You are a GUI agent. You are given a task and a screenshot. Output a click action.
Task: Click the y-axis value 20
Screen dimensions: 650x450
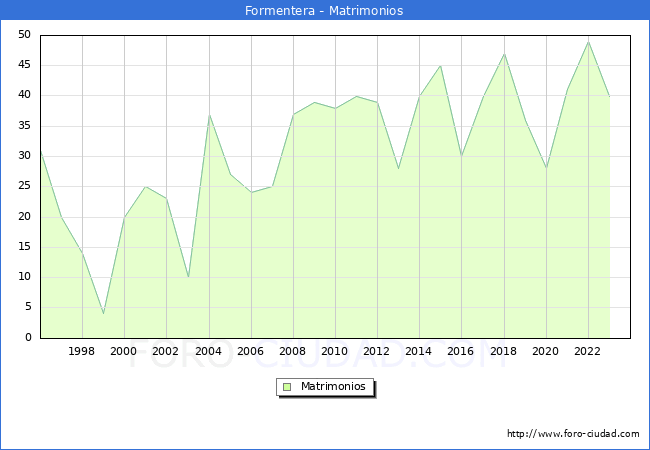[x=25, y=217]
